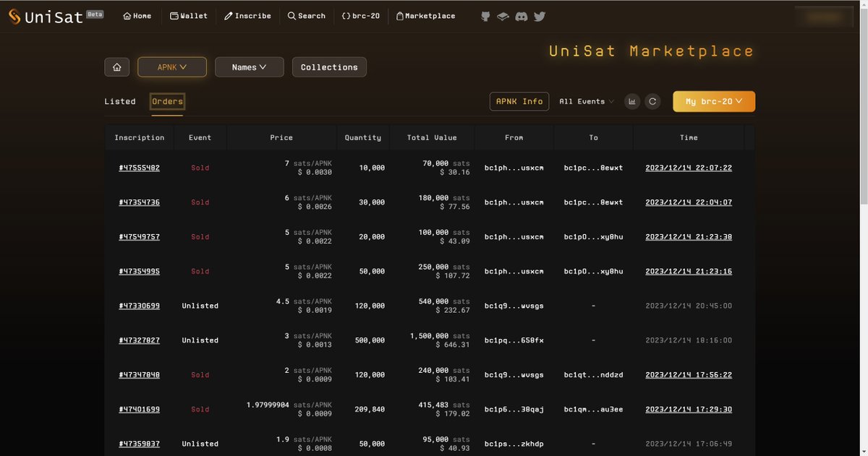The height and width of the screenshot is (456, 868).
Task: Open Search in top navigation
Action: click(x=306, y=16)
